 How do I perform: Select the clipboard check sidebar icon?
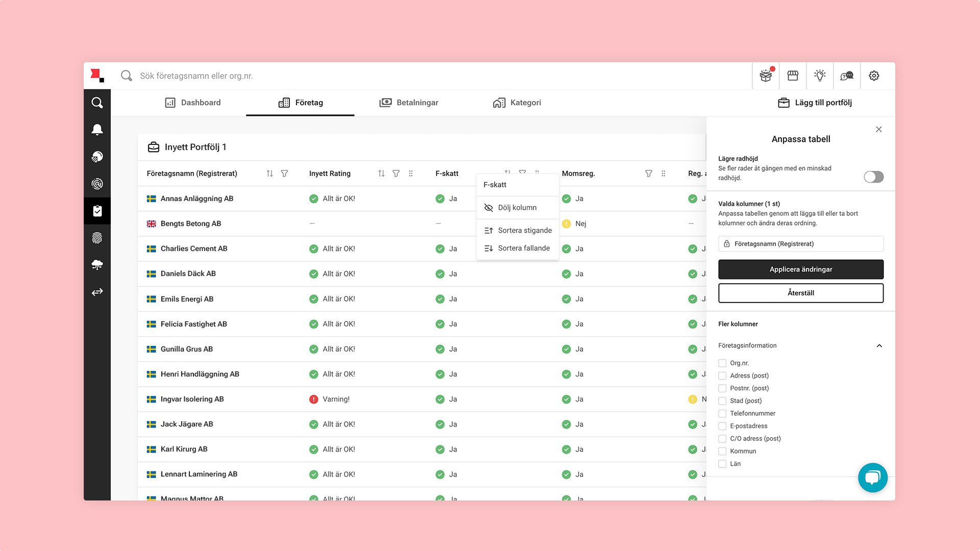click(x=97, y=211)
